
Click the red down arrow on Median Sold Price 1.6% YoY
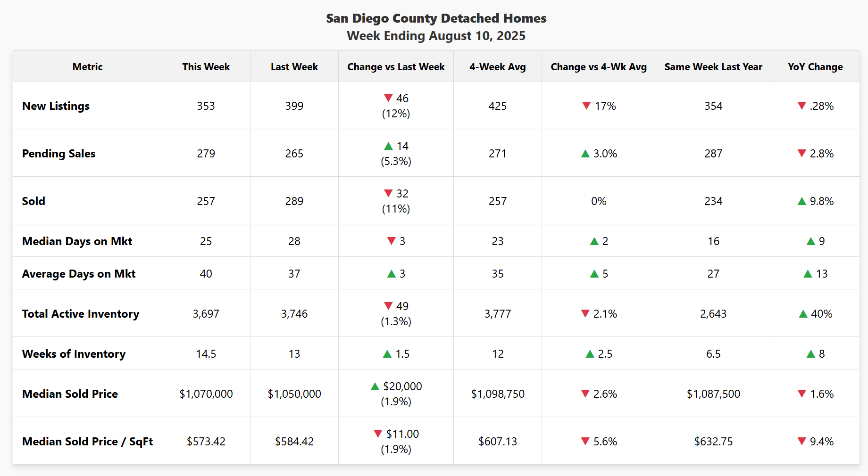[x=801, y=394]
